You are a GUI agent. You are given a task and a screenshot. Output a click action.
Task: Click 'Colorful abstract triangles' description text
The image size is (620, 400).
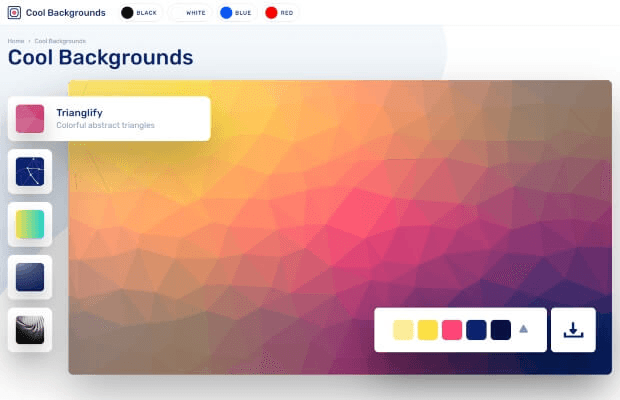(x=105, y=125)
